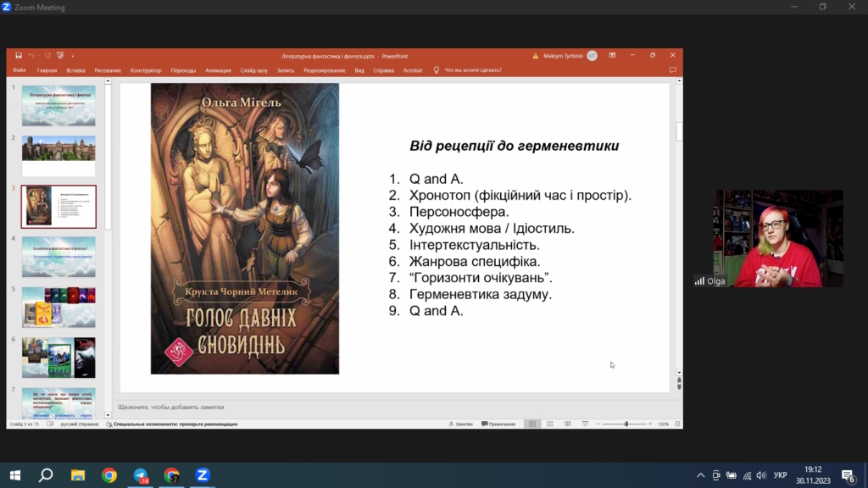
Task: Open the comments pane icon in ribbon corner
Action: [672, 70]
